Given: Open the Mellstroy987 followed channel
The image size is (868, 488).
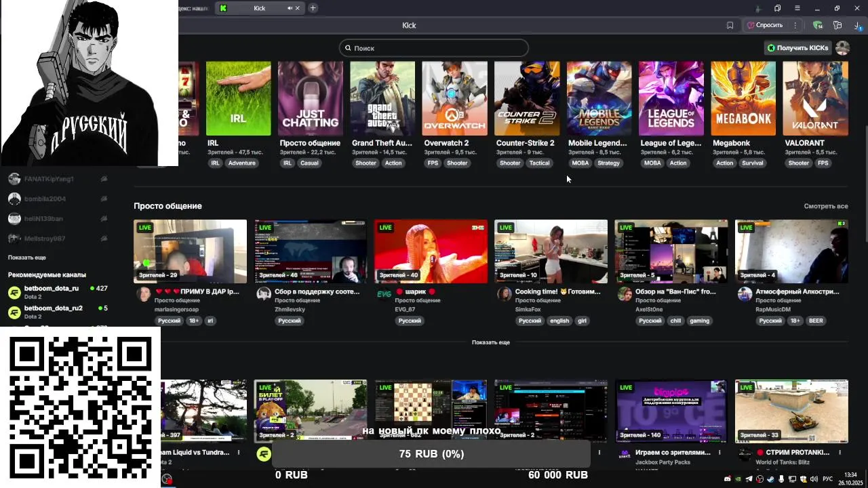Looking at the screenshot, I should point(58,239).
